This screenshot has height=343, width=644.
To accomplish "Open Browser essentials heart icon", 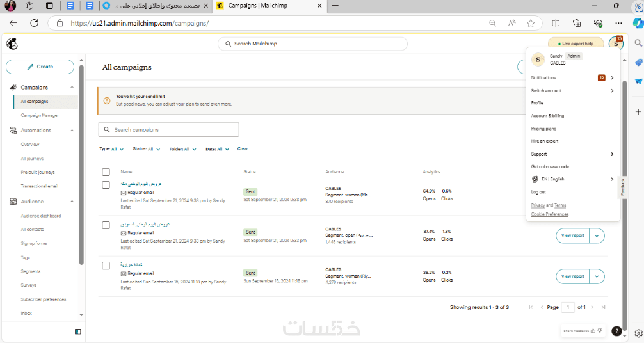I will click(x=598, y=24).
